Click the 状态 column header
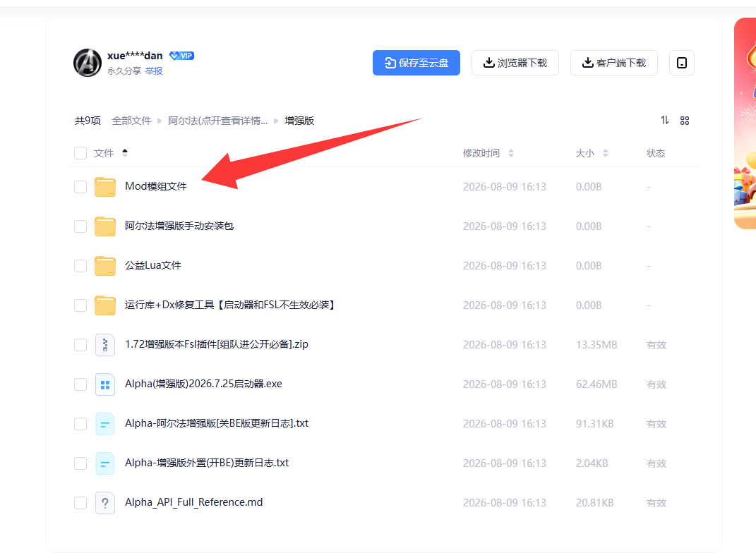 (x=656, y=153)
